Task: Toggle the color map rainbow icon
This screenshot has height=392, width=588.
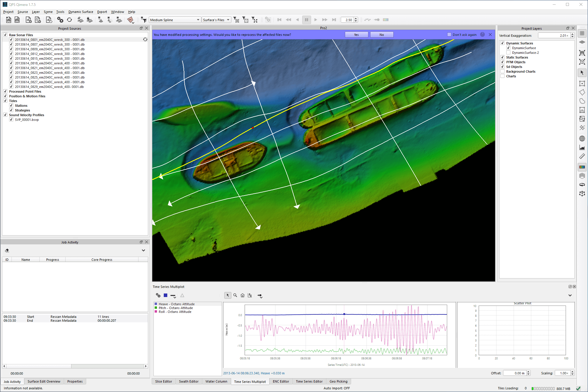Action: click(x=582, y=167)
